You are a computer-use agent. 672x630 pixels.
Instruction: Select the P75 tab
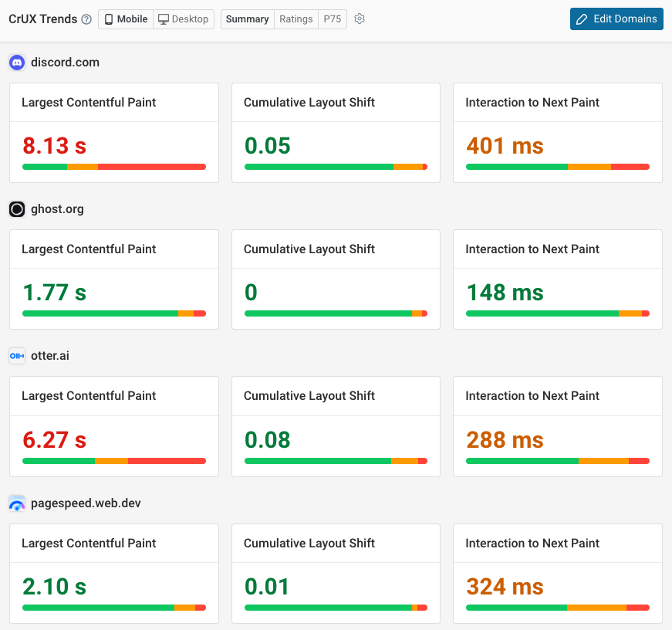tap(333, 19)
